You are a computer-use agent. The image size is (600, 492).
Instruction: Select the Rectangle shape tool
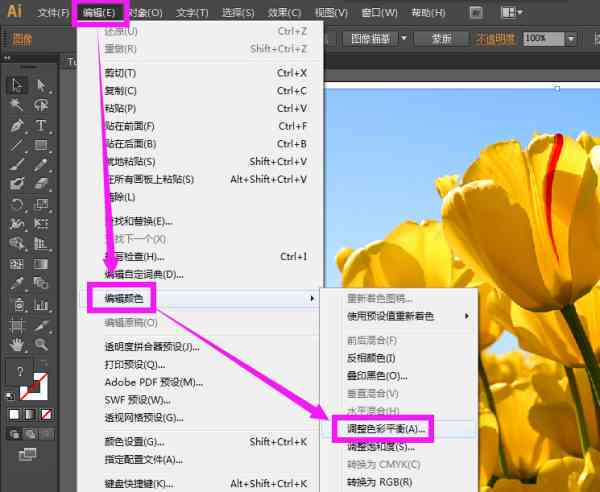41,145
